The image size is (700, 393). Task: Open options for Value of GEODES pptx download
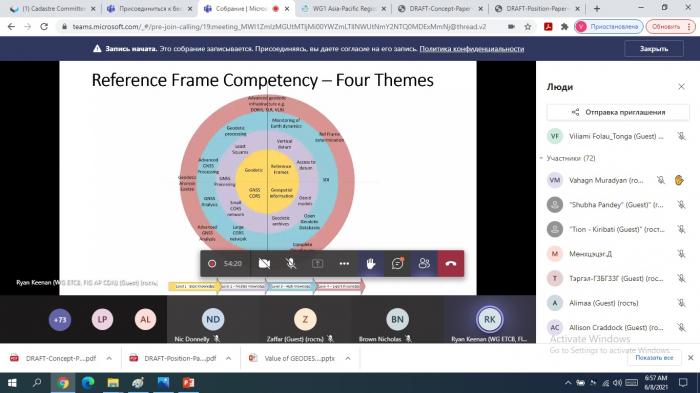[x=348, y=358]
